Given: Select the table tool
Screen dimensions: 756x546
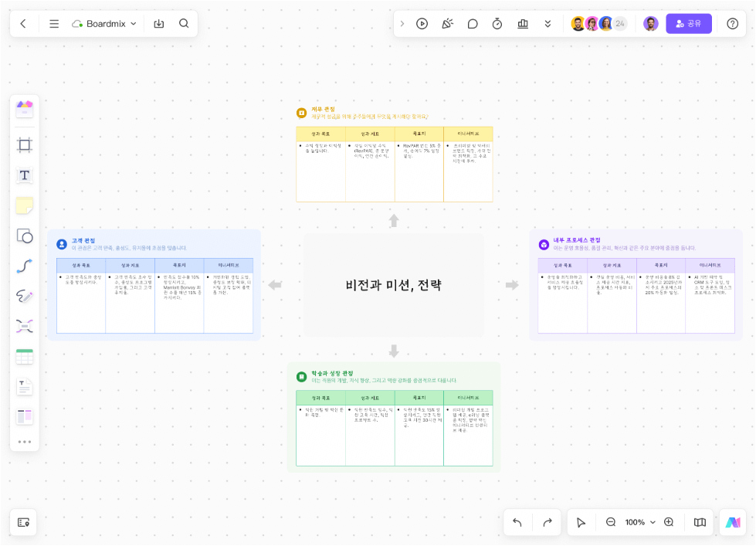Looking at the screenshot, I should tap(25, 357).
